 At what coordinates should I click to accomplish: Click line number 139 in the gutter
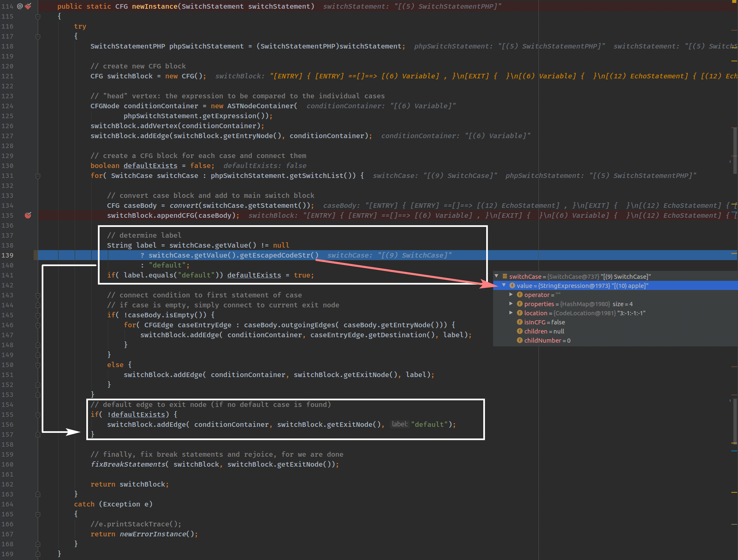[x=7, y=255]
